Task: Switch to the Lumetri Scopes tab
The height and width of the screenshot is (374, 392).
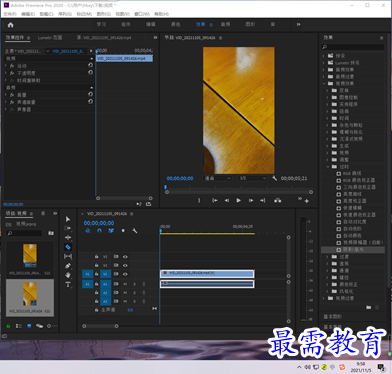Action: [x=50, y=38]
